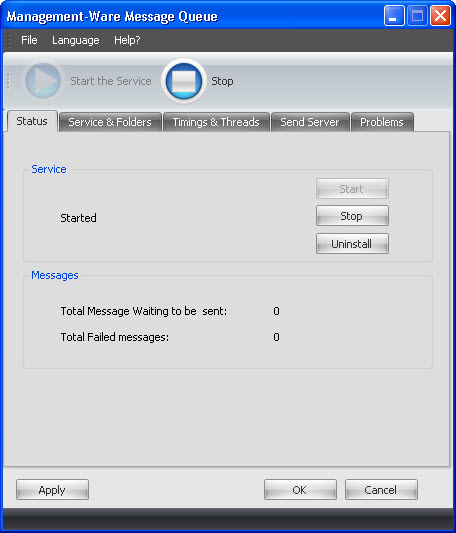The image size is (456, 533).
Task: Click the Messages group heading
Action: pyautogui.click(x=55, y=275)
